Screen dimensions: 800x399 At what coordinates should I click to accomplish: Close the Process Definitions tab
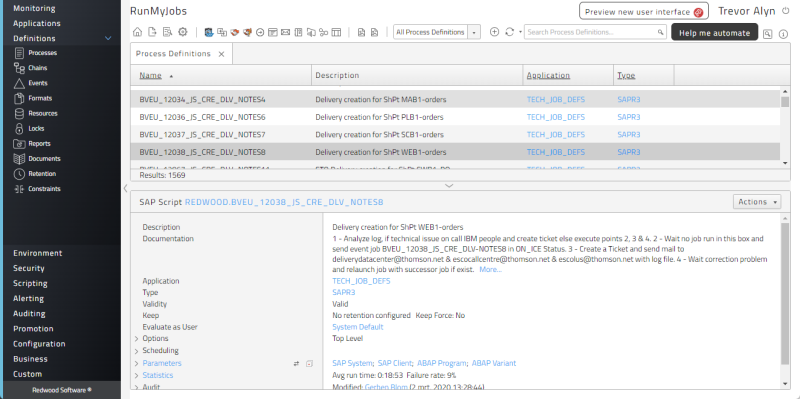click(221, 54)
